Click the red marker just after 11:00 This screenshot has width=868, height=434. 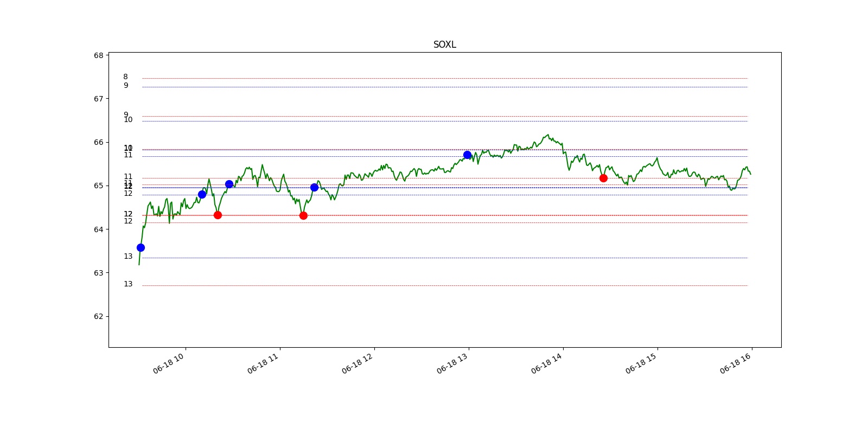[303, 215]
